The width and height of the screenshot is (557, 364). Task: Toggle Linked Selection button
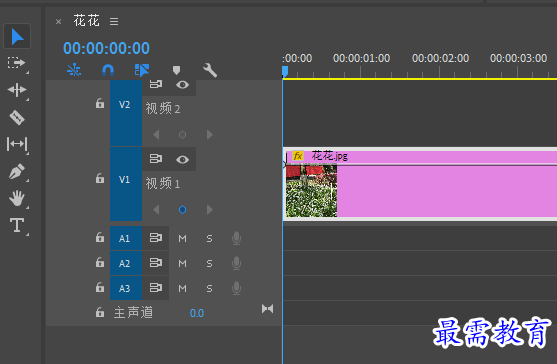pyautogui.click(x=142, y=70)
